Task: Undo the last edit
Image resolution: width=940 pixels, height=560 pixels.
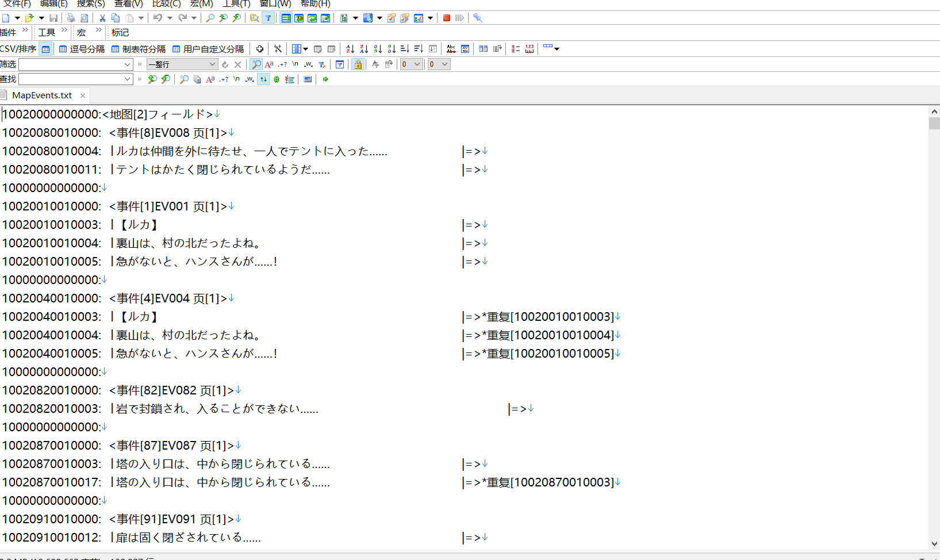Action: [158, 18]
